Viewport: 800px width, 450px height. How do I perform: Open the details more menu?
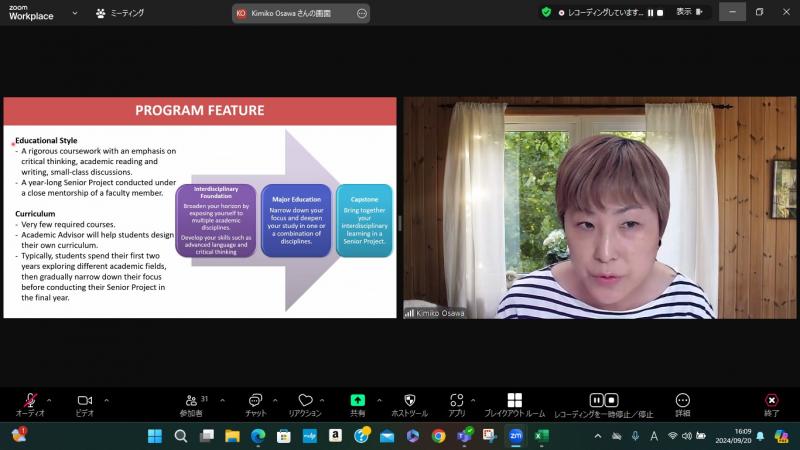tap(683, 405)
